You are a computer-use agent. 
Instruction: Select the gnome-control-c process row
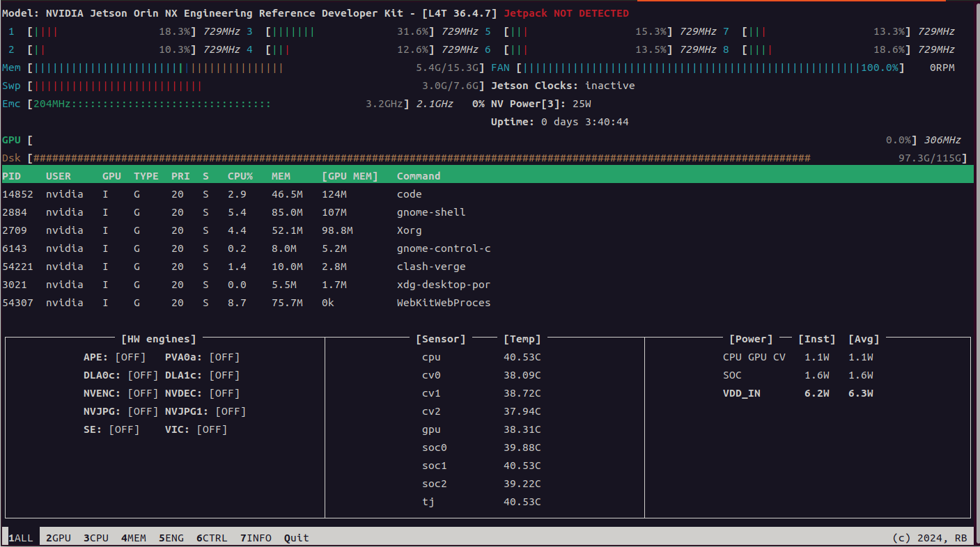click(487, 248)
